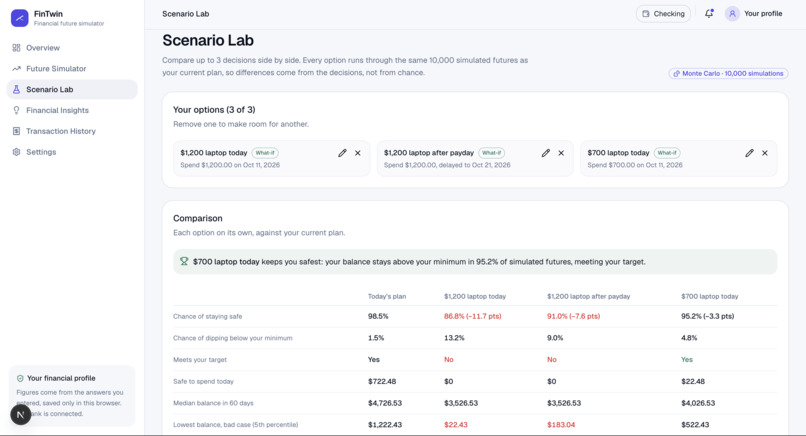Click the 95.2% (−3.3 pts) value
This screenshot has width=806, height=436.
(x=707, y=316)
